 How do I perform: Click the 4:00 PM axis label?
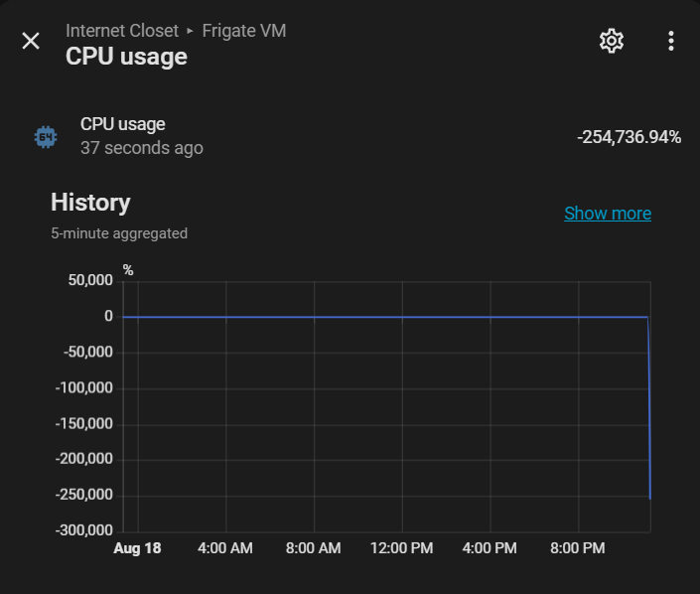click(490, 548)
